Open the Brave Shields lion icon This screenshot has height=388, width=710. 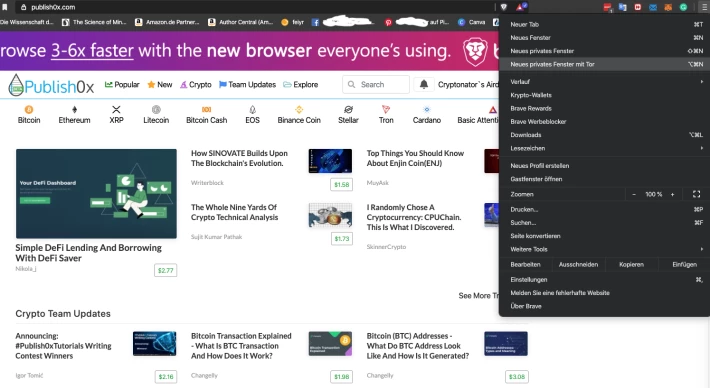tap(504, 7)
